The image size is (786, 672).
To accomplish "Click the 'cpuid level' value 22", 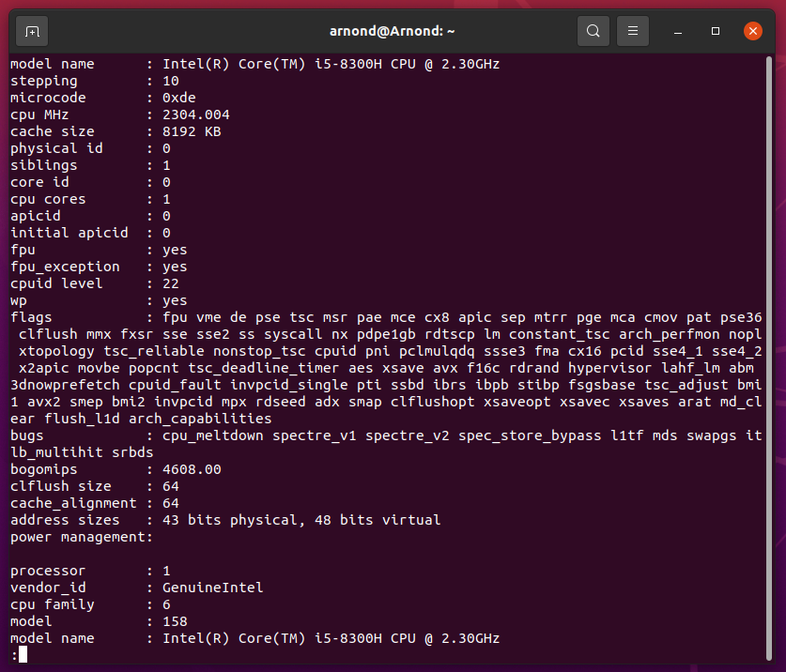I will [170, 283].
